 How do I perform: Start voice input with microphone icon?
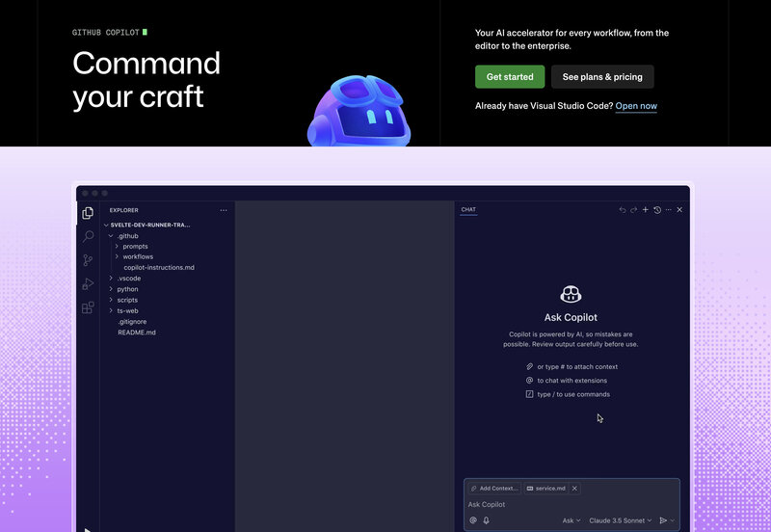487,520
